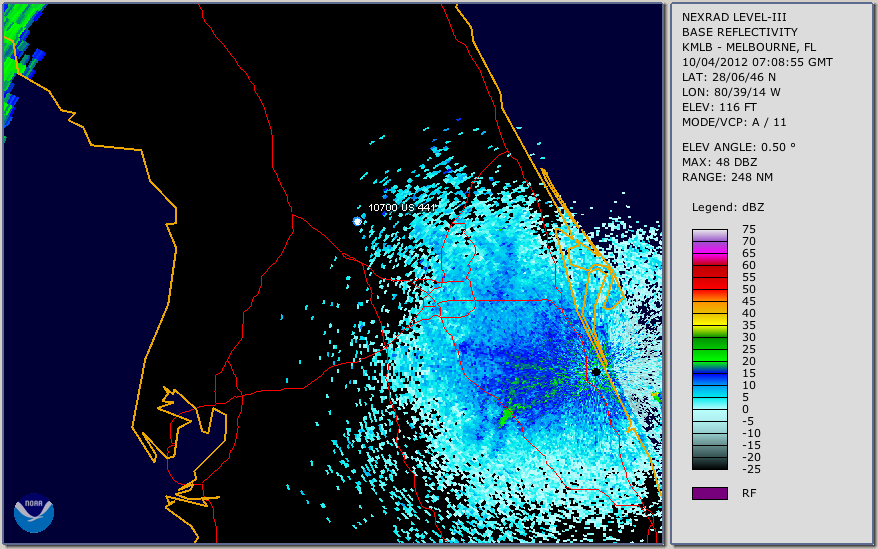Click the dBZ color scale bar

709,349
